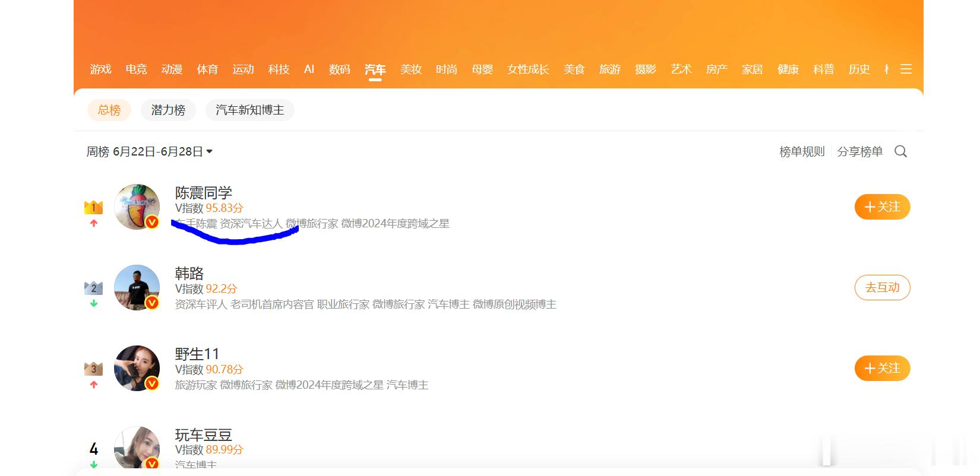The height and width of the screenshot is (476, 980).
Task: Click 陈震同学's verified V badge
Action: pyautogui.click(x=153, y=223)
